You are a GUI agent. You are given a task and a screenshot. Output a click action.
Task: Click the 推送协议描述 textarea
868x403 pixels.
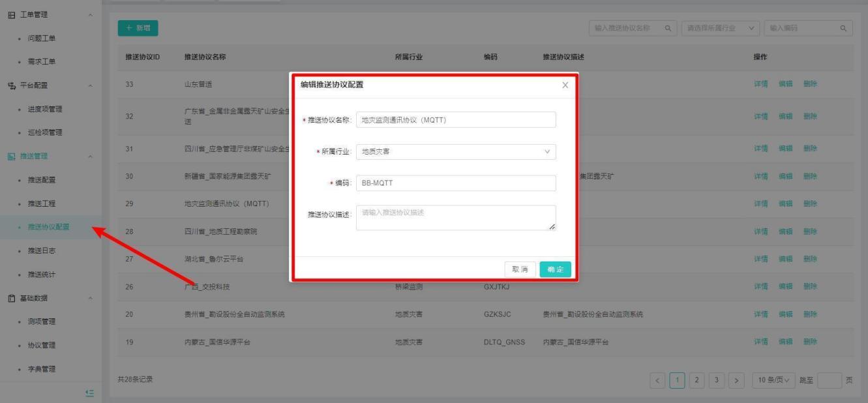point(456,218)
